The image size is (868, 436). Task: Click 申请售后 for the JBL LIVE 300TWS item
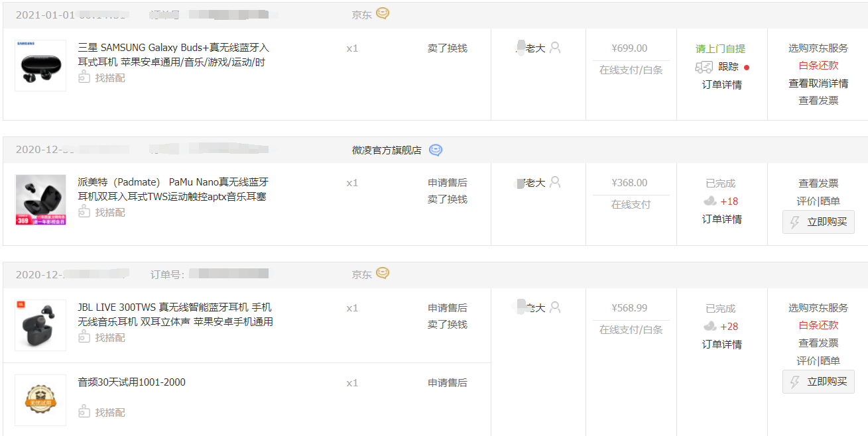pos(448,308)
